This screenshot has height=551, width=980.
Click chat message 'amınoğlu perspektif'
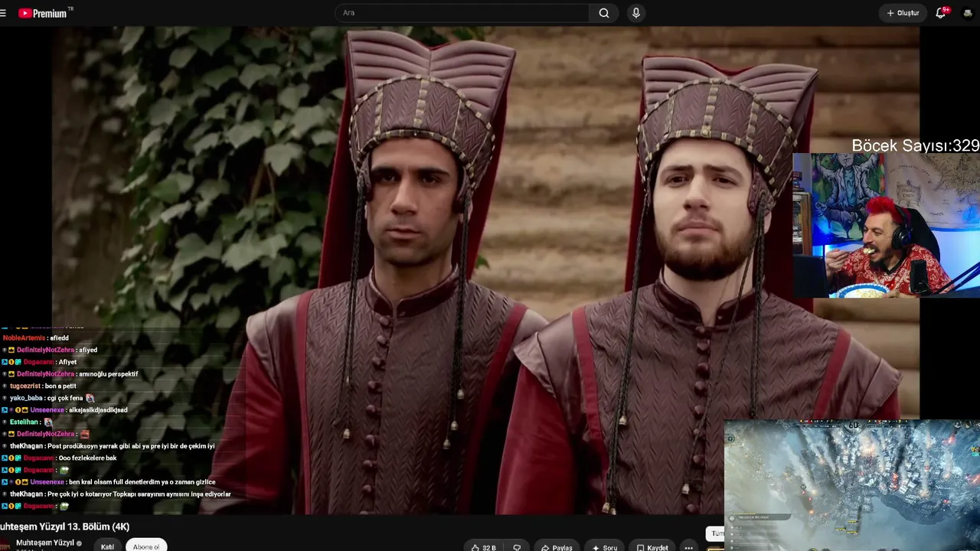tap(109, 374)
